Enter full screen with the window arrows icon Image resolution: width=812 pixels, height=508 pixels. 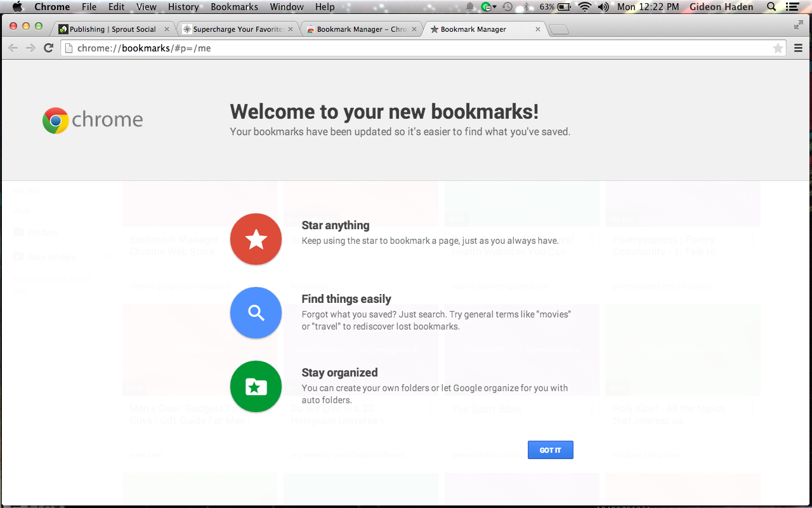pyautogui.click(x=799, y=25)
